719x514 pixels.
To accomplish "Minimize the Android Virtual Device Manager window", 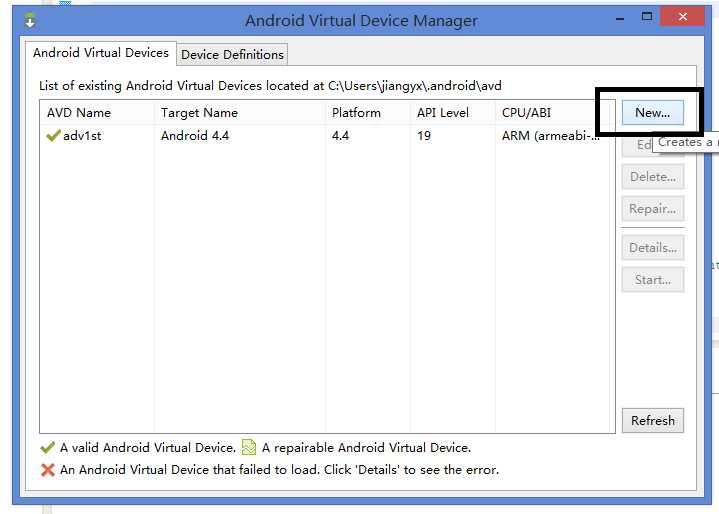I will 620,19.
